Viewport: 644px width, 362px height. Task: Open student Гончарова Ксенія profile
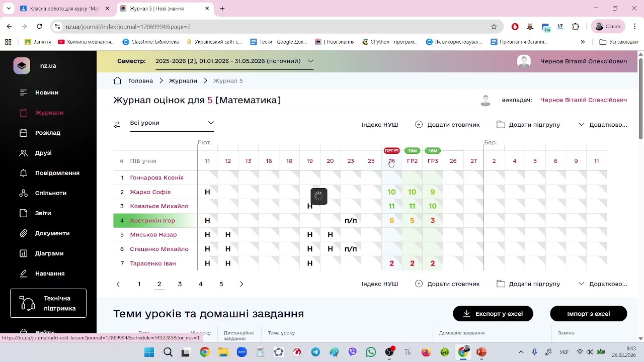[157, 177]
